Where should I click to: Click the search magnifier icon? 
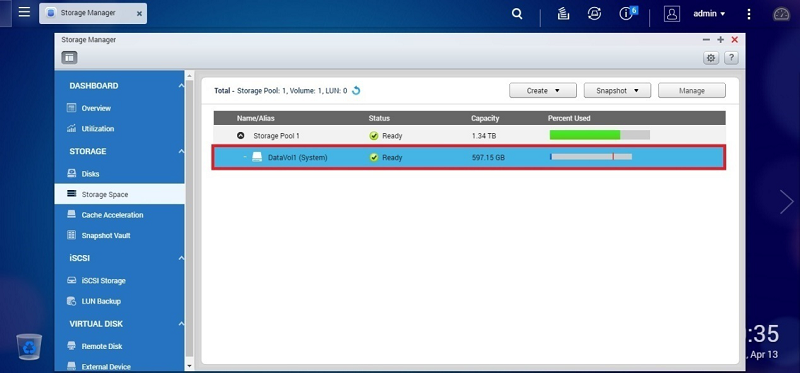coord(517,14)
